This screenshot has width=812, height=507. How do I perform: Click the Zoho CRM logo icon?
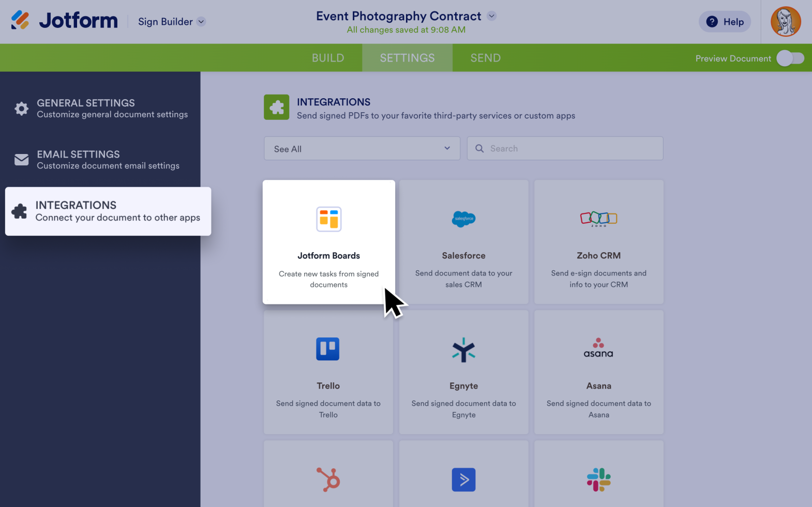(x=599, y=219)
